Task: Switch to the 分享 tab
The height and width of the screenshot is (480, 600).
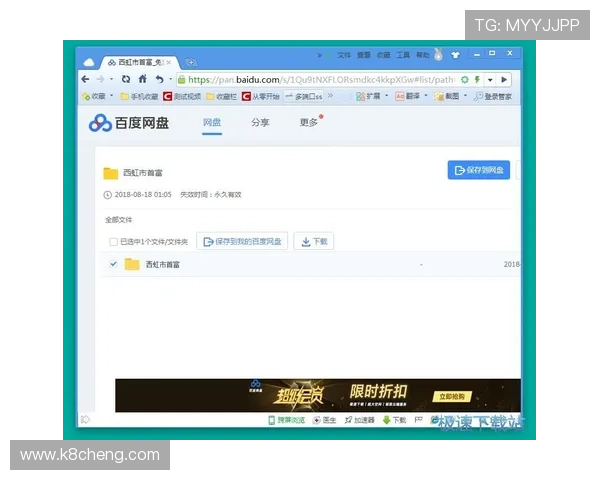Action: [260, 122]
